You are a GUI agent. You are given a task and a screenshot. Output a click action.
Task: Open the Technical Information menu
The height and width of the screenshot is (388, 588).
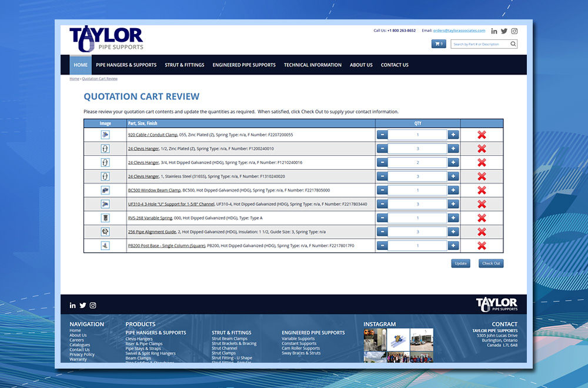tap(312, 65)
